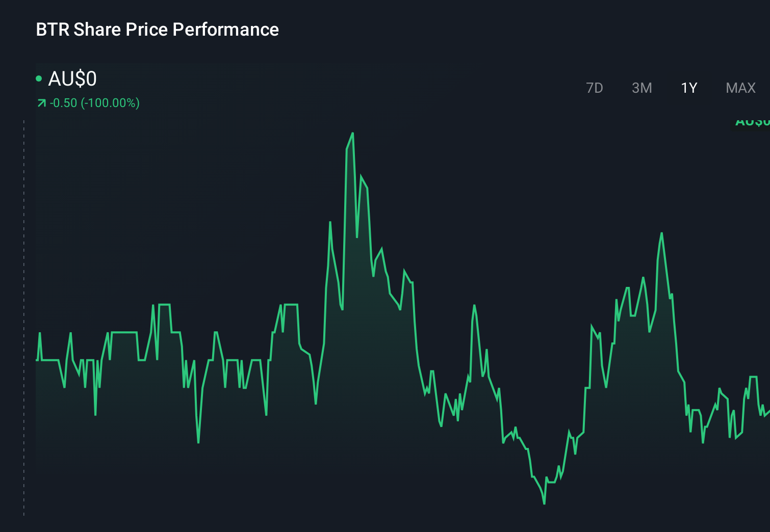Click the second tallest peak on the right
Screen dimensions: 770x532
pos(661,233)
